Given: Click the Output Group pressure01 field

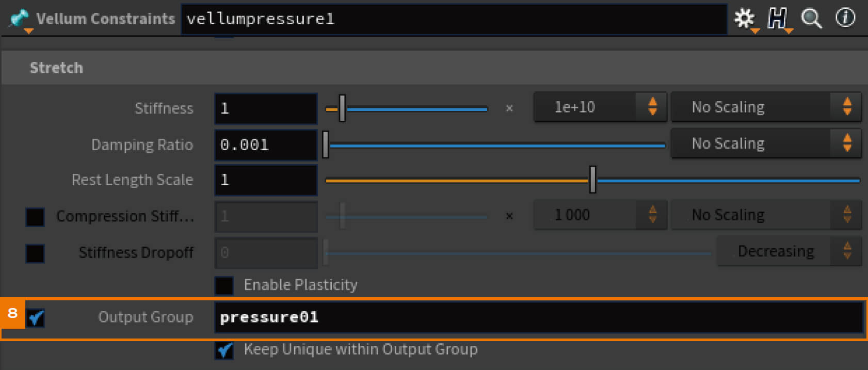Looking at the screenshot, I should click(x=539, y=318).
